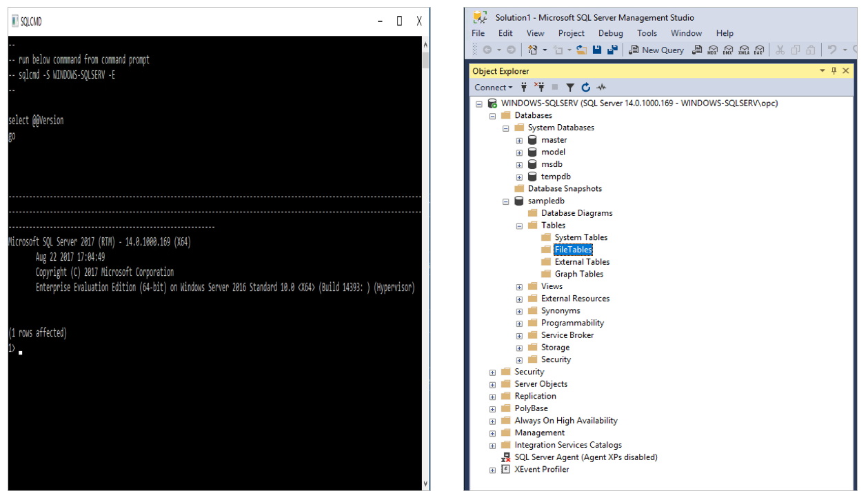
Task: Open the Debug menu in SSMS
Action: [611, 33]
